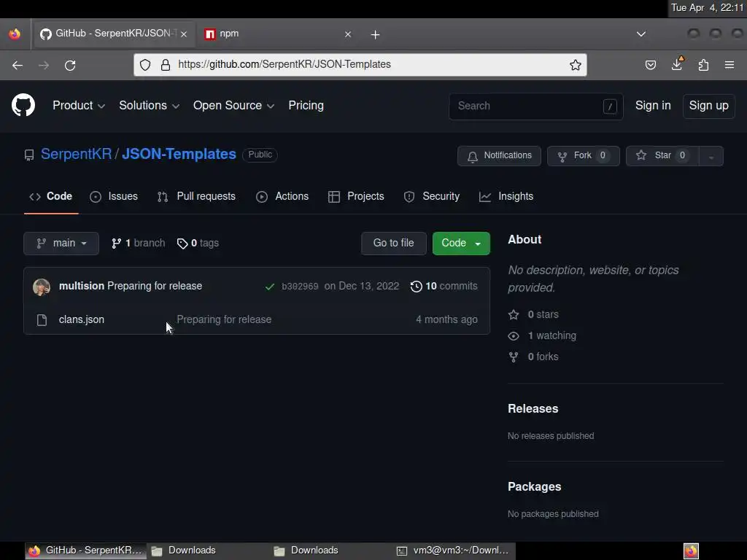Expand the Solutions menu
This screenshot has height=560, width=747.
[149, 105]
